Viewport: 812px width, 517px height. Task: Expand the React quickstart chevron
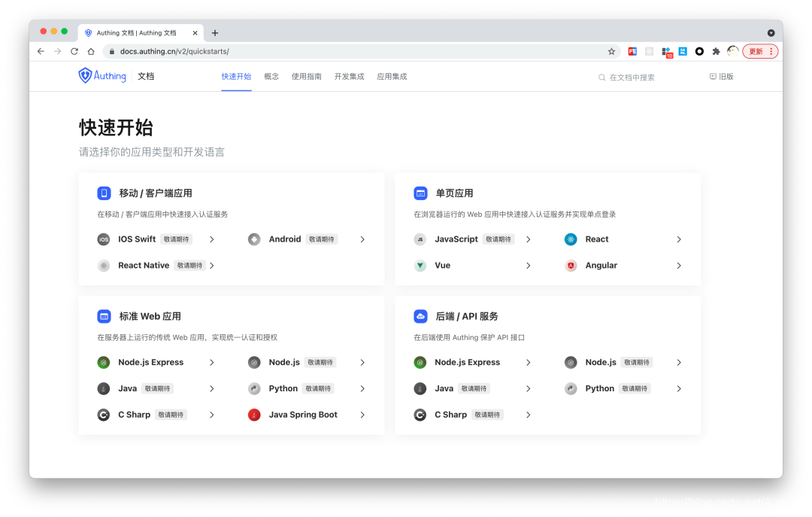pyautogui.click(x=678, y=239)
